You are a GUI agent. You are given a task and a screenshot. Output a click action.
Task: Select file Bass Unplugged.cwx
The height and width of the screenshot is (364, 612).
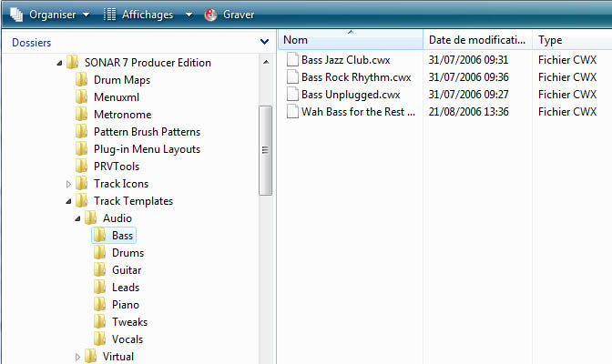click(x=351, y=95)
